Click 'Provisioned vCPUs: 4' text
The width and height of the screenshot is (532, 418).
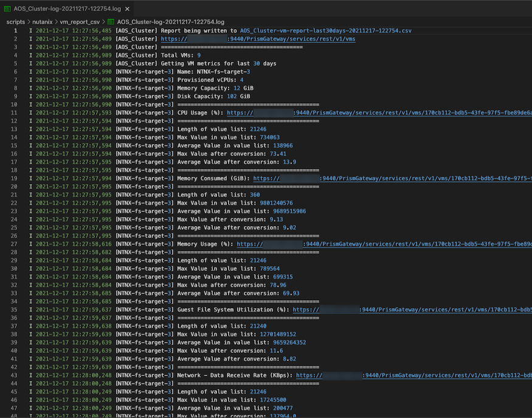pyautogui.click(x=210, y=80)
